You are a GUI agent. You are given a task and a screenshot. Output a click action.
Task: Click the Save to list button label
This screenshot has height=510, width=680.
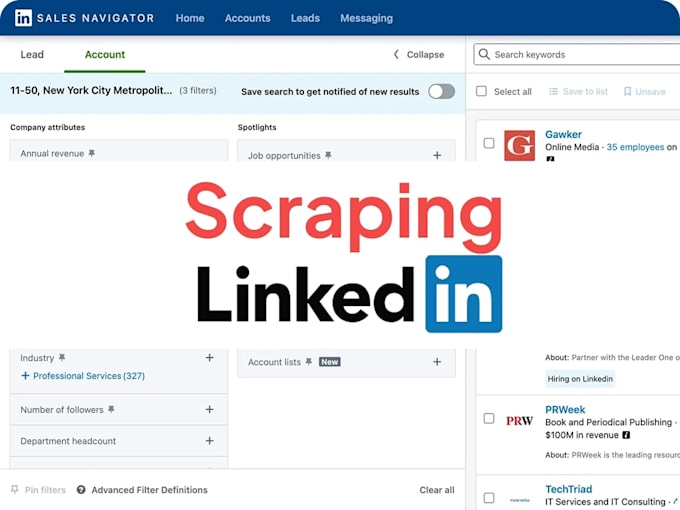pyautogui.click(x=585, y=92)
